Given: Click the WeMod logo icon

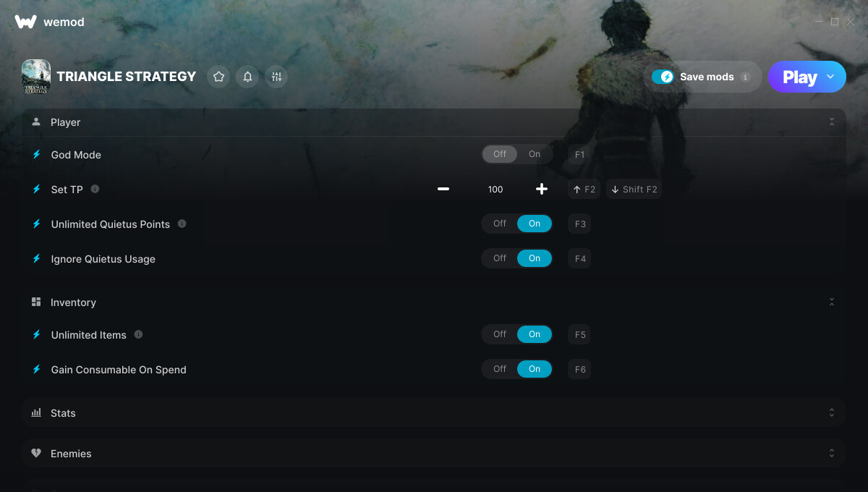Looking at the screenshot, I should click(25, 22).
